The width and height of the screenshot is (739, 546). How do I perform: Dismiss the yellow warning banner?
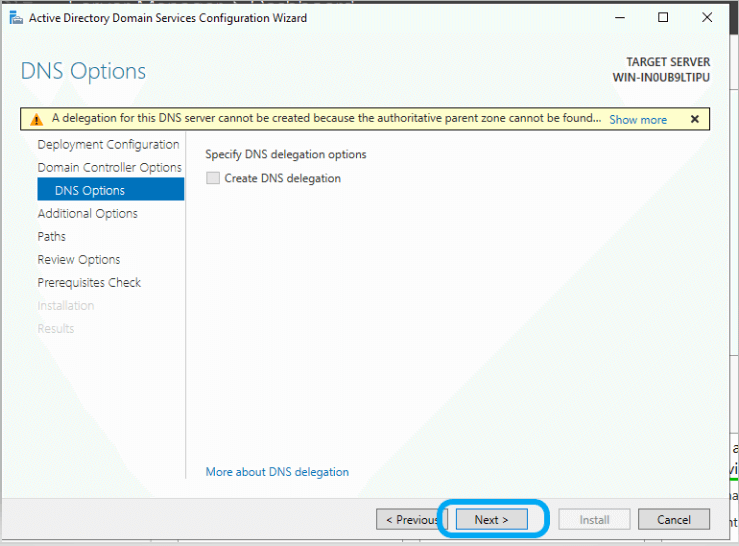(x=694, y=119)
